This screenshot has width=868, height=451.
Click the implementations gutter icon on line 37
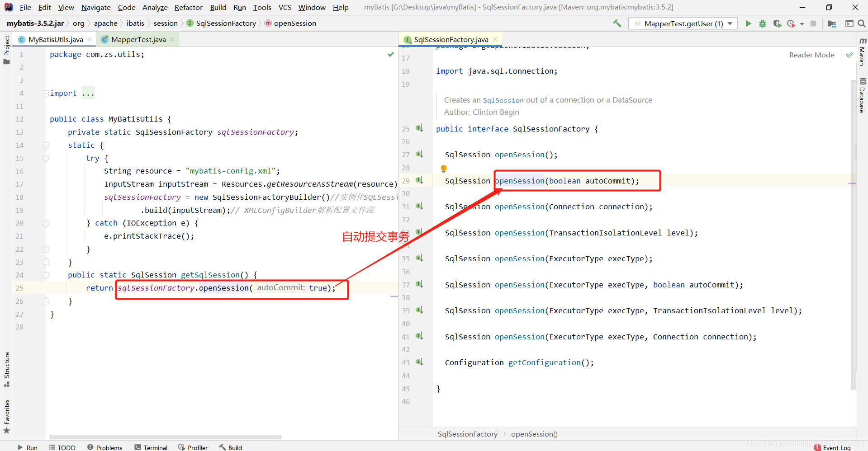point(419,284)
